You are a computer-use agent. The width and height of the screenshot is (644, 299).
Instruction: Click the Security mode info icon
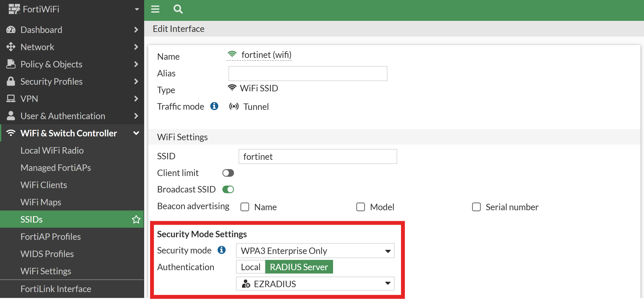(221, 250)
